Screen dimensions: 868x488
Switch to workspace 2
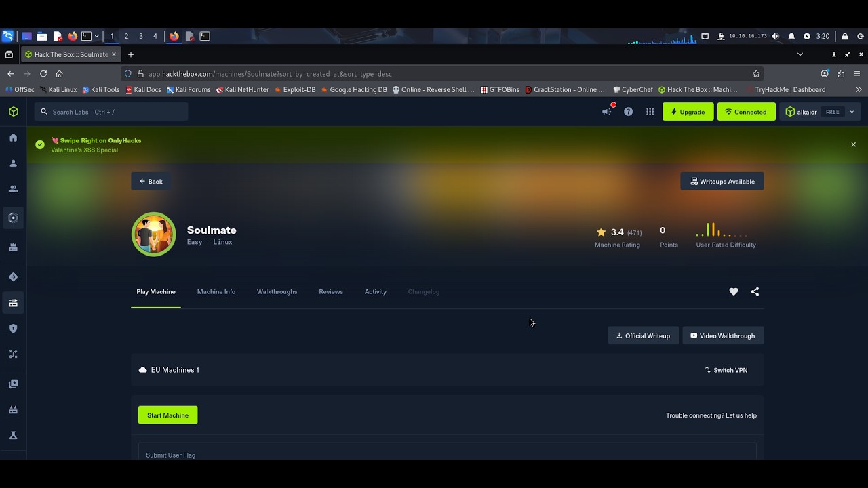pos(126,36)
